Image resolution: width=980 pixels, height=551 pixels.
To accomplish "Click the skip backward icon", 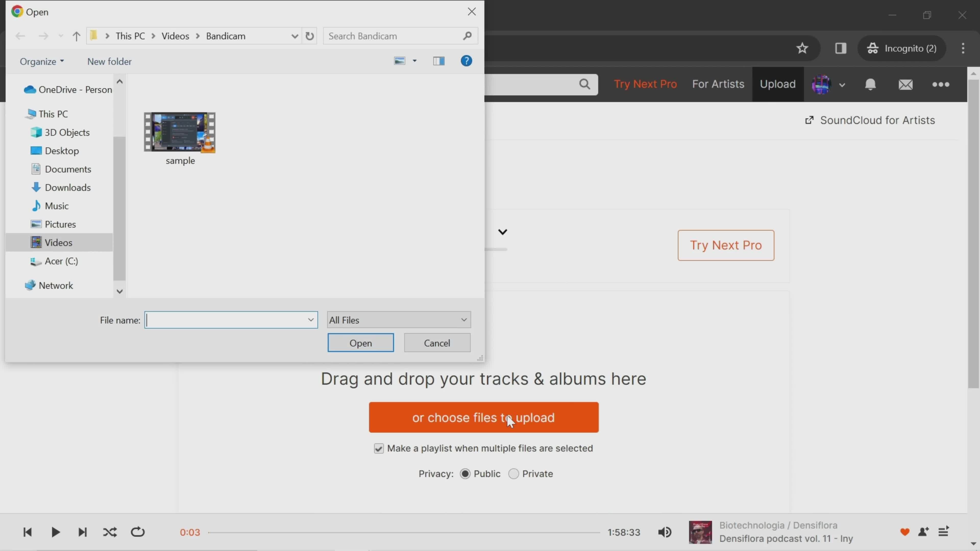I will coord(27,532).
